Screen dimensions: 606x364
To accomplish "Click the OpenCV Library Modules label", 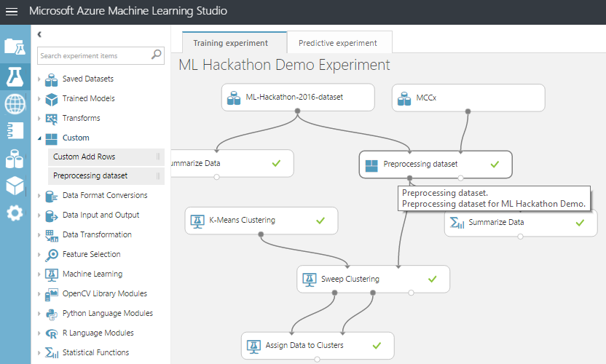I will click(x=105, y=293).
